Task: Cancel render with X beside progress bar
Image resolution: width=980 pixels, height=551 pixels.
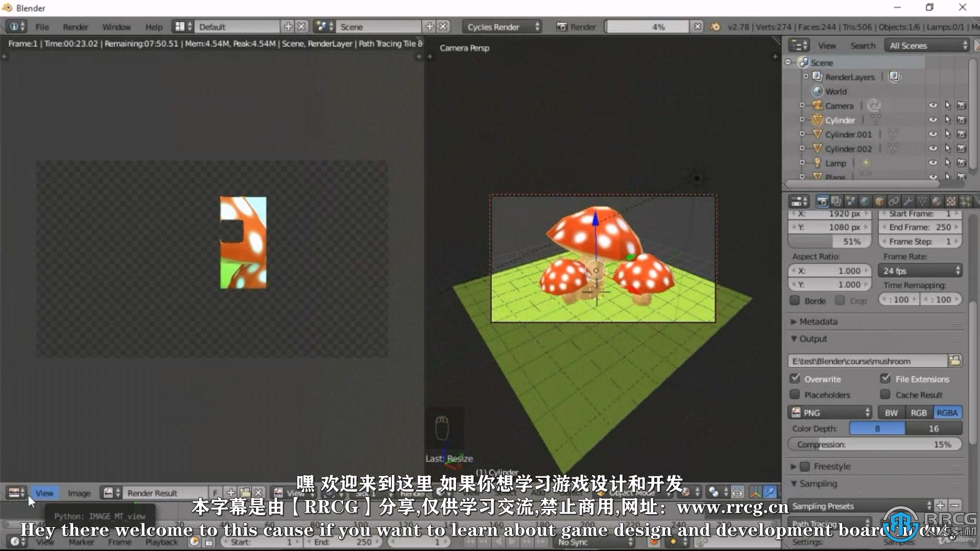Action: [x=698, y=27]
